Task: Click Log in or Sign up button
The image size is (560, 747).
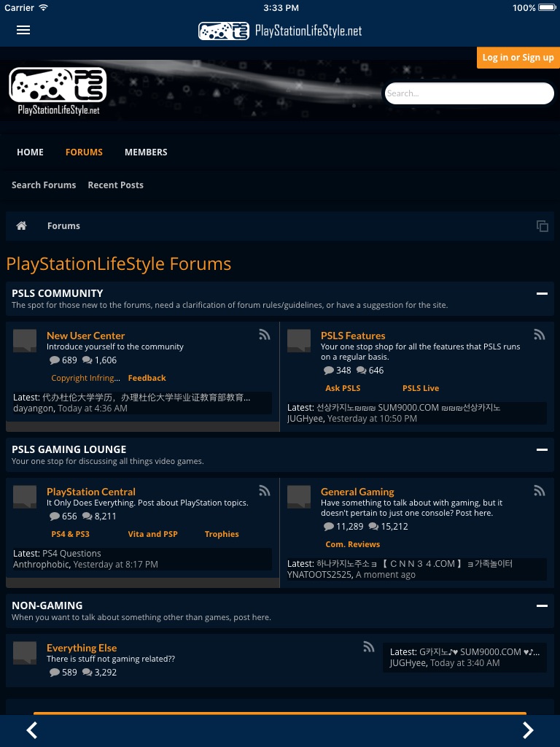Action: [x=518, y=58]
